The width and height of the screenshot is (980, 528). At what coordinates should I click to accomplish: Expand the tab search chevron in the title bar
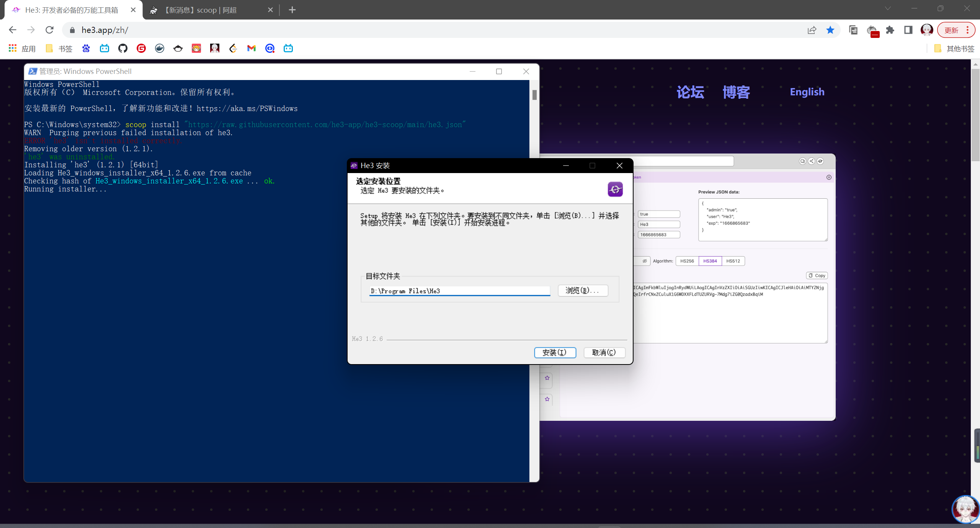pyautogui.click(x=888, y=8)
